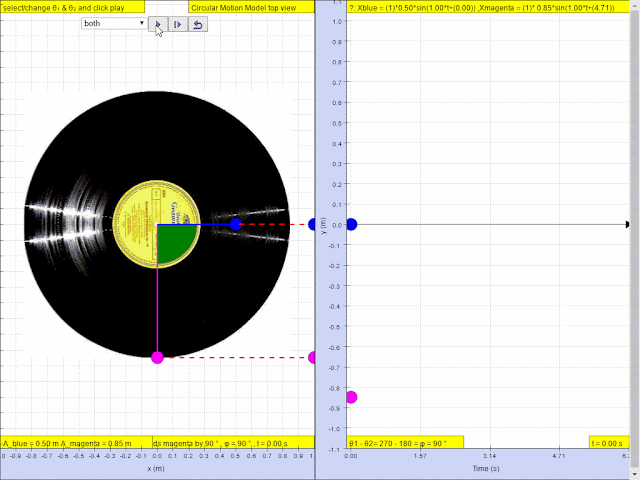Click the 'select/change θ₁ & θ₂ and click play' label
The image size is (640, 480).
(x=72, y=7)
